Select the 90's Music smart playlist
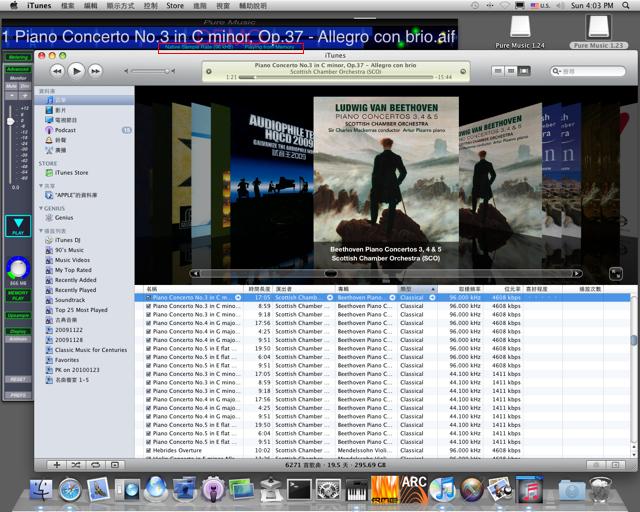 [69, 250]
